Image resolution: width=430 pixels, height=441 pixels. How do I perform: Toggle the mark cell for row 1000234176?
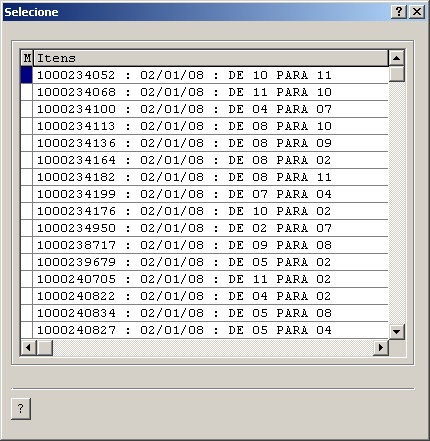pyautogui.click(x=27, y=211)
